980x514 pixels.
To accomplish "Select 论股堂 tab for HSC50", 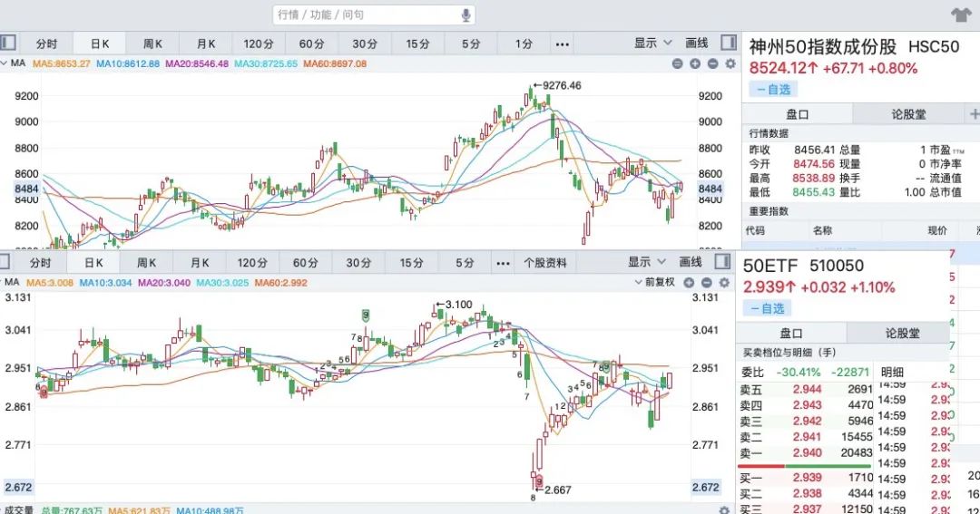I will pos(908,114).
